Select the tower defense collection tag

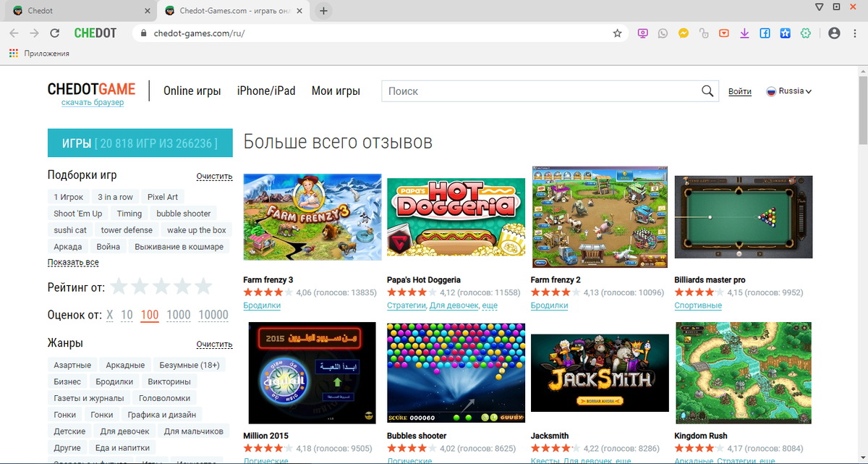(x=127, y=230)
